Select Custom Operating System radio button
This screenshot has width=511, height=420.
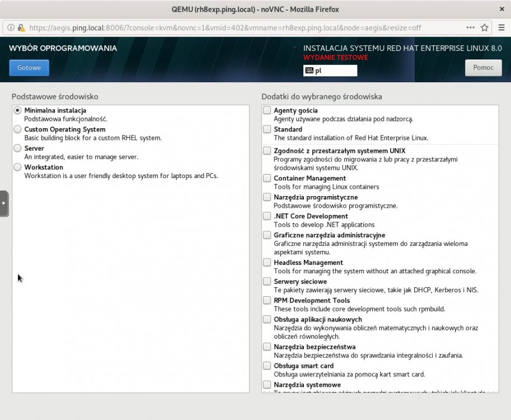coord(17,129)
